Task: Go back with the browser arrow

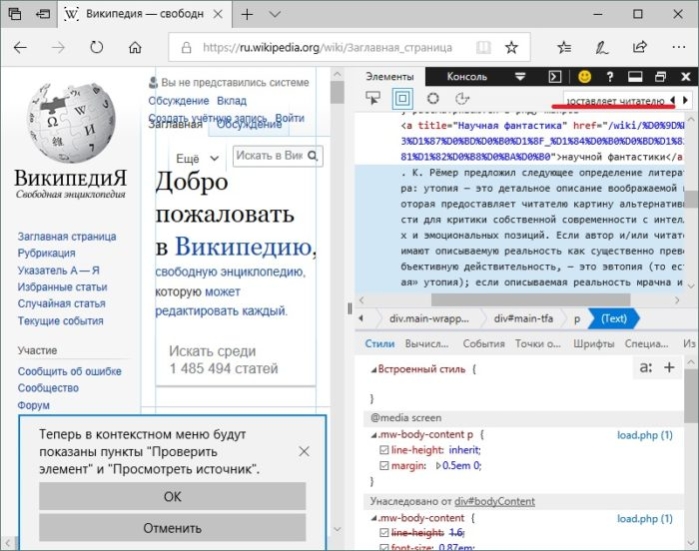Action: tap(21, 47)
